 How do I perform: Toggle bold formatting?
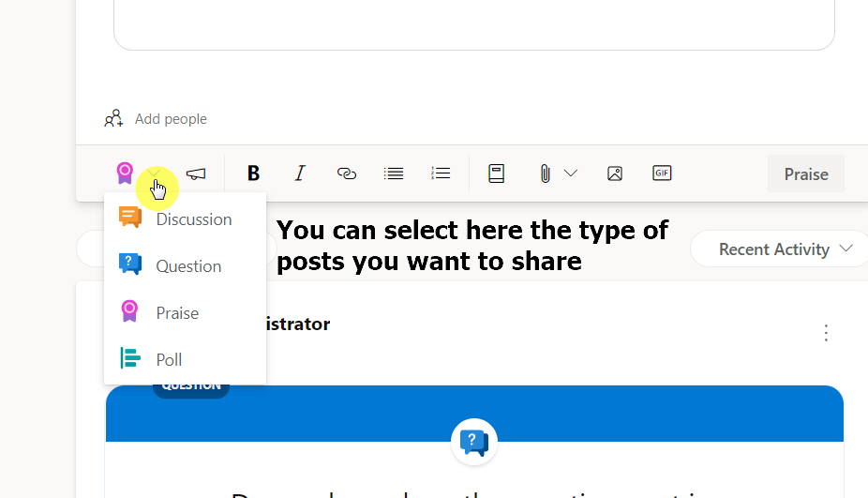point(253,174)
